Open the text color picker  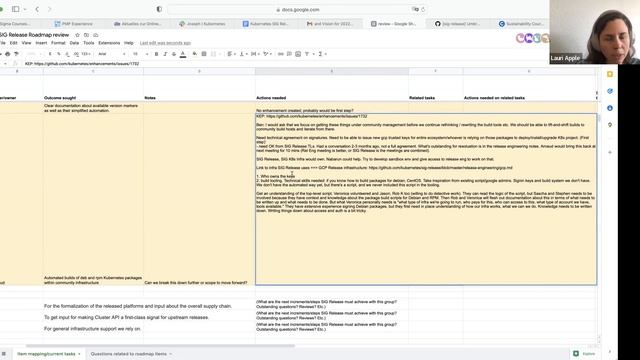pos(183,54)
